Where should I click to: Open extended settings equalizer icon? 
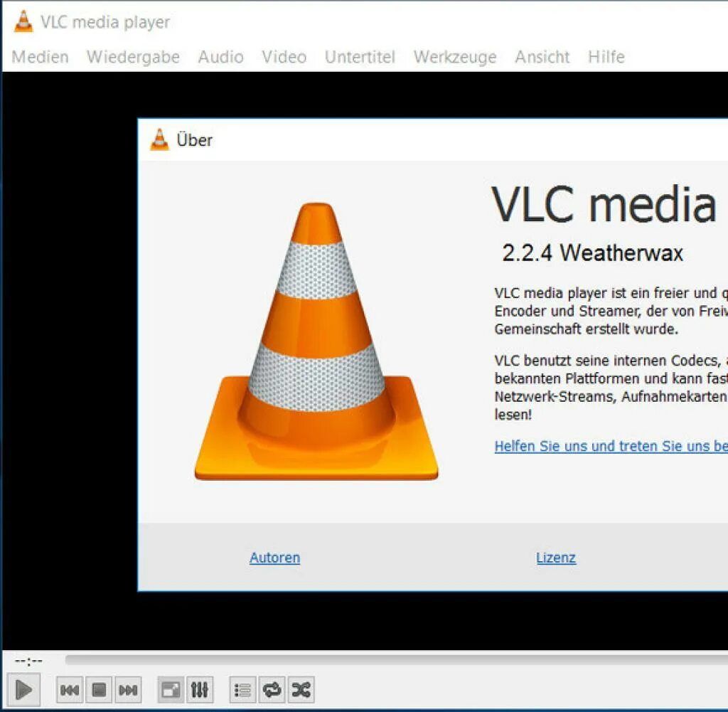click(x=200, y=690)
